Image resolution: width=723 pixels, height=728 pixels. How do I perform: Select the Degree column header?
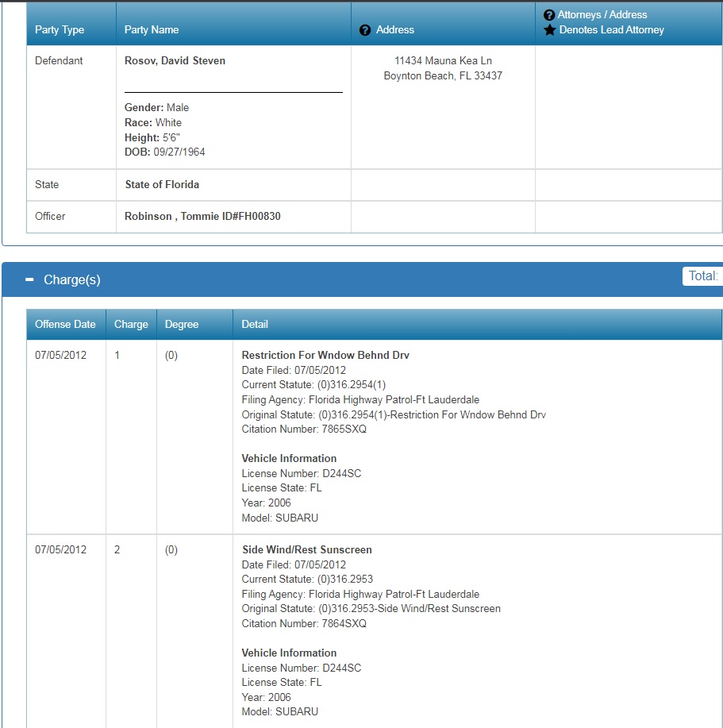[x=182, y=324]
